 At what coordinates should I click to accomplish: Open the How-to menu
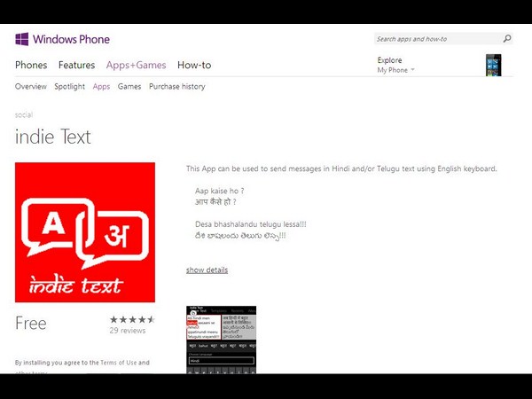coord(194,65)
